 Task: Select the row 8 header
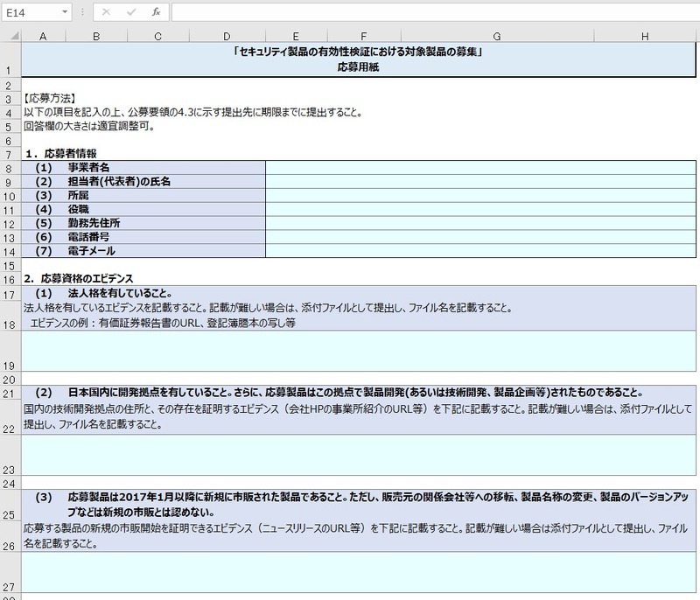[x=10, y=167]
